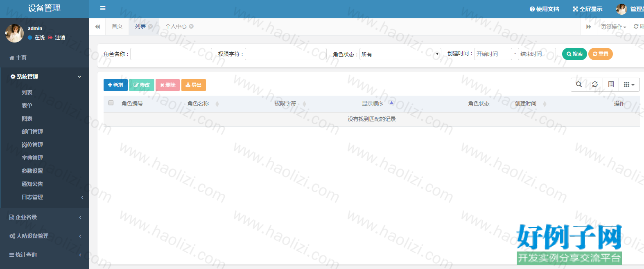Close the 个人中心 tab
This screenshot has width=644, height=269.
coord(191,26)
